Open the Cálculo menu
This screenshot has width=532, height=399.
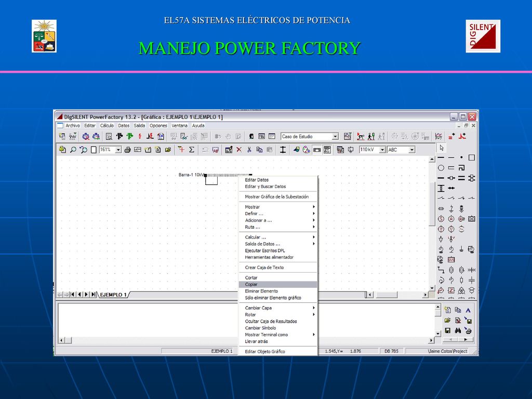click(x=107, y=126)
